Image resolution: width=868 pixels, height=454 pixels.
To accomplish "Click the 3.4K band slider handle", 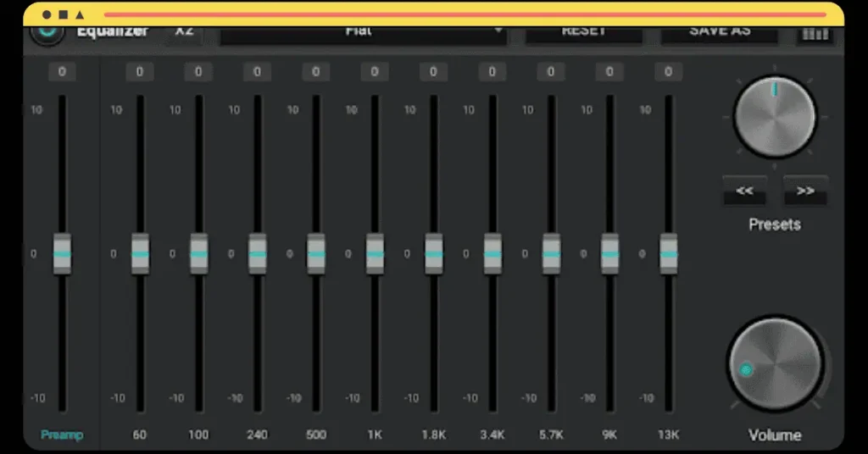I will pyautogui.click(x=492, y=254).
